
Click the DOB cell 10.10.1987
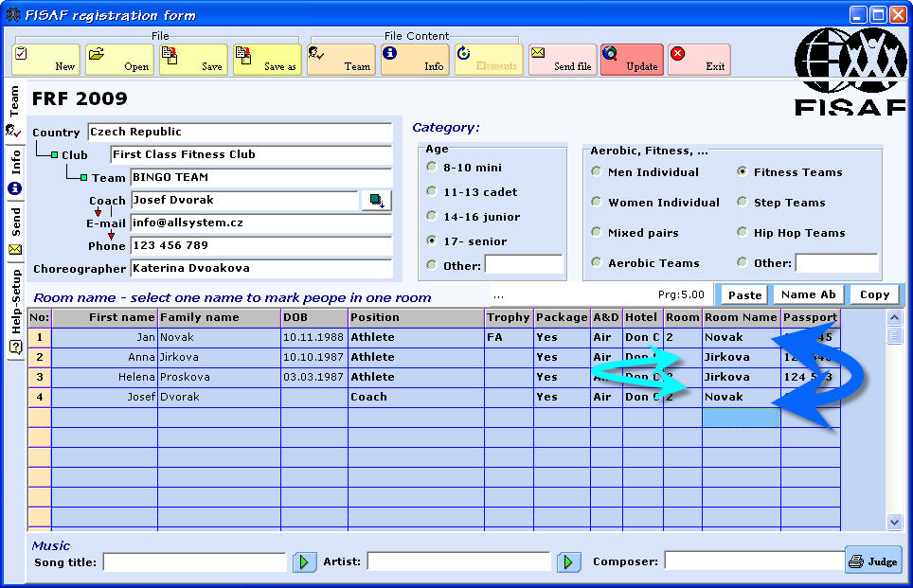tap(314, 357)
